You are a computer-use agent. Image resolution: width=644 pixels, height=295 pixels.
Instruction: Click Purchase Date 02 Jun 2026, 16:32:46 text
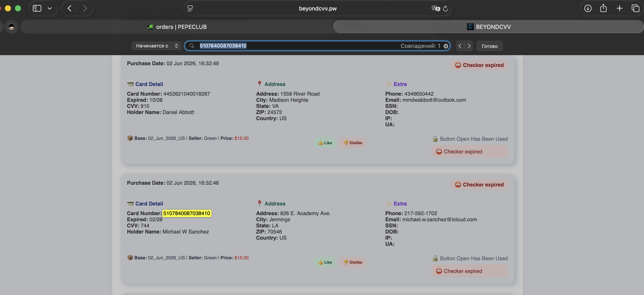coord(173,183)
